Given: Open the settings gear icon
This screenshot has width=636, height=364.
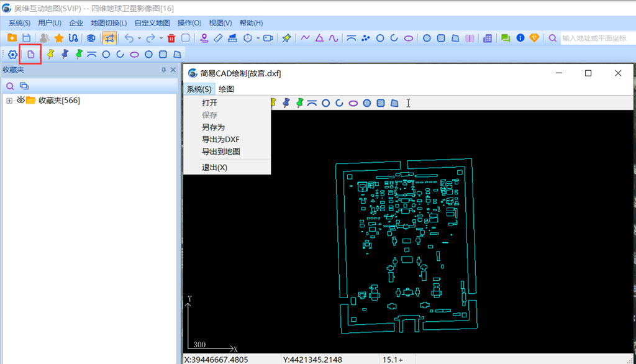Looking at the screenshot, I should point(12,54).
